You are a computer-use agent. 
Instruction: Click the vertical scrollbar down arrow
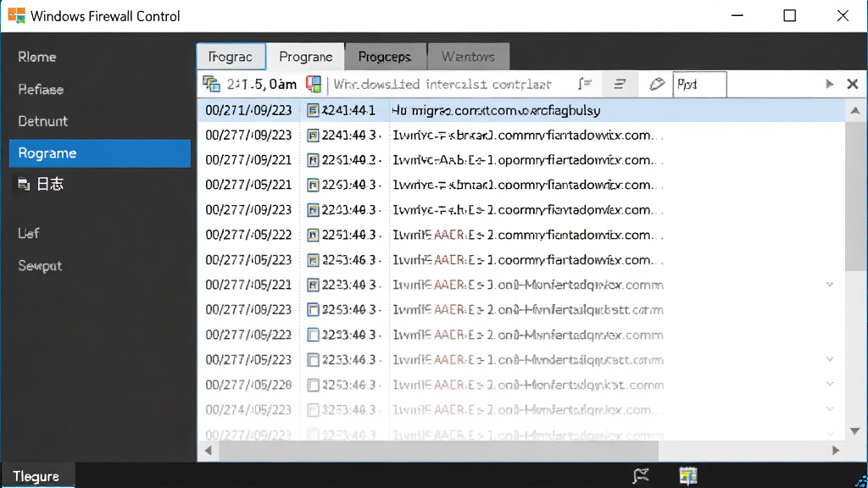pos(854,431)
